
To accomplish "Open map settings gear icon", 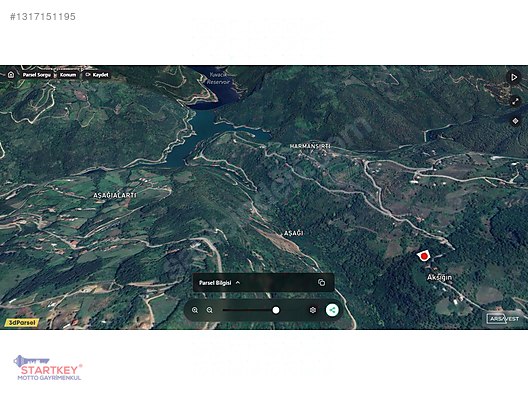I will pos(313,310).
